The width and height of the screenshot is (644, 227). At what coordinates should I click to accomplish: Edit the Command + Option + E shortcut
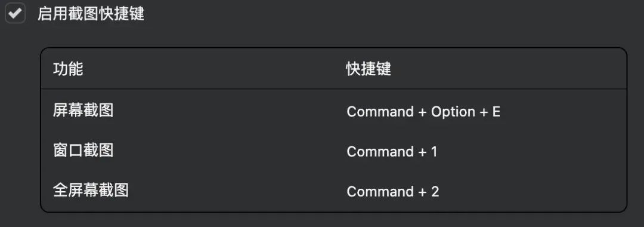pyautogui.click(x=423, y=112)
